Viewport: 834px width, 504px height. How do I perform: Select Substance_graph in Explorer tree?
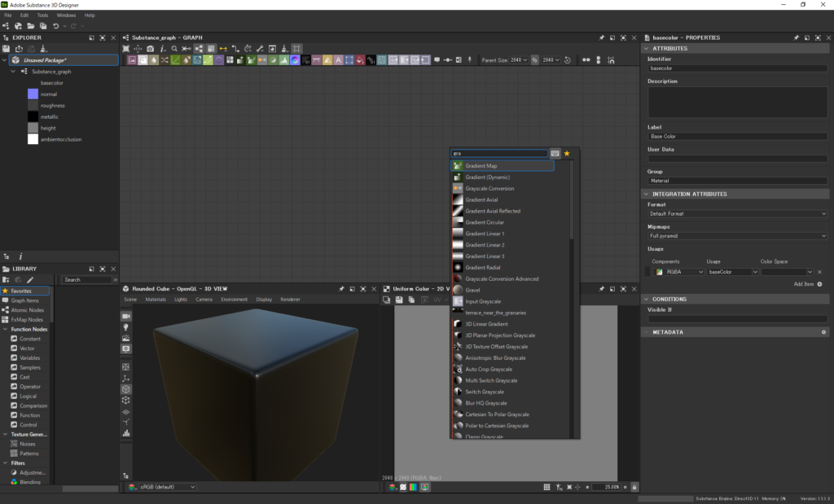coord(51,72)
